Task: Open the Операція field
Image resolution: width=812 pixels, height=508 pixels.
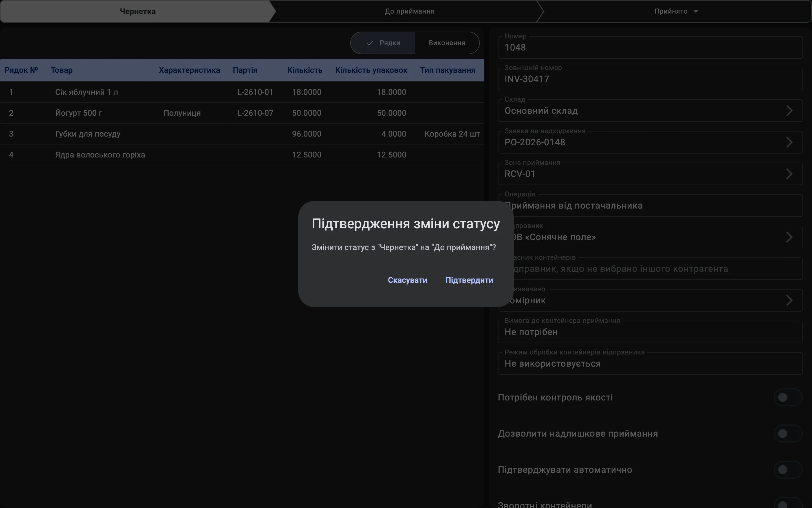Action: tap(650, 205)
